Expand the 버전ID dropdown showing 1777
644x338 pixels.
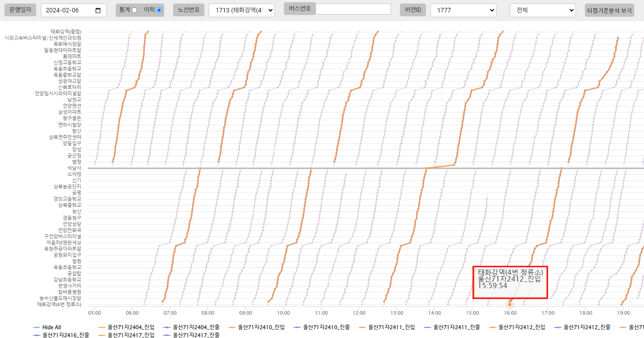(x=463, y=10)
